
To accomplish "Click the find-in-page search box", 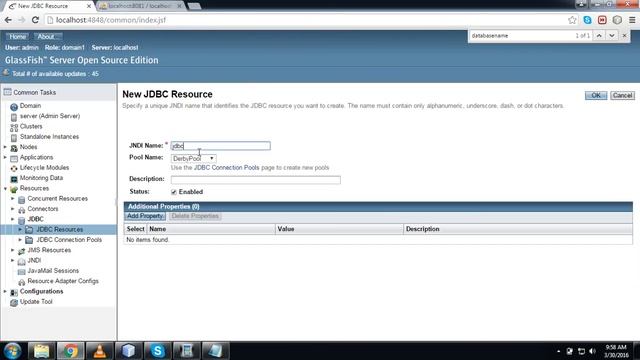I will tap(520, 36).
